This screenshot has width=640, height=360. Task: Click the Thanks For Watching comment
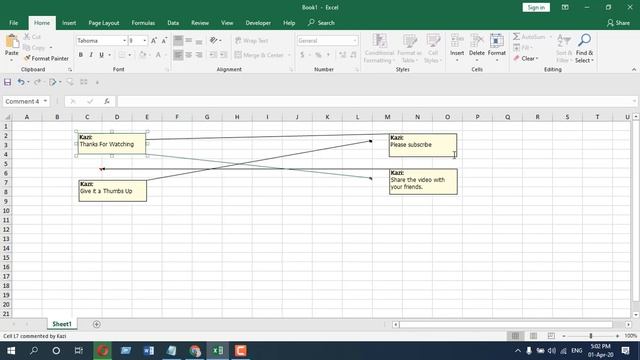(112, 144)
